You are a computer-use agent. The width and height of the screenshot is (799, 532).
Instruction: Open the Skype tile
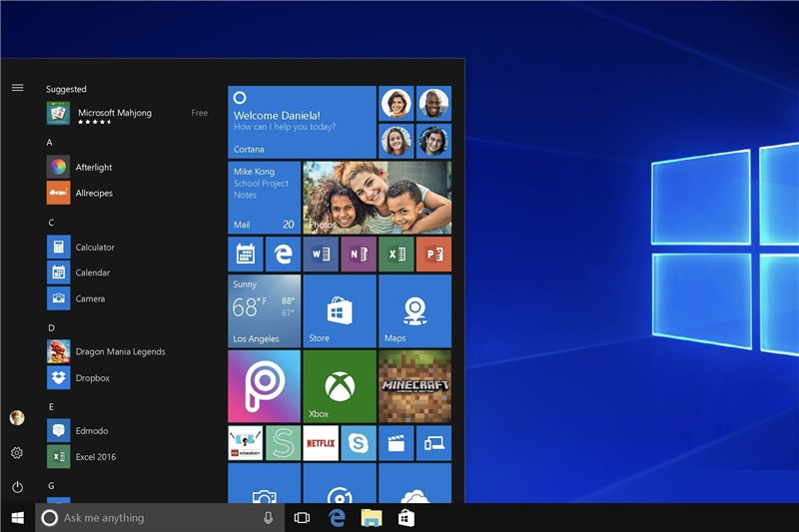(x=358, y=442)
